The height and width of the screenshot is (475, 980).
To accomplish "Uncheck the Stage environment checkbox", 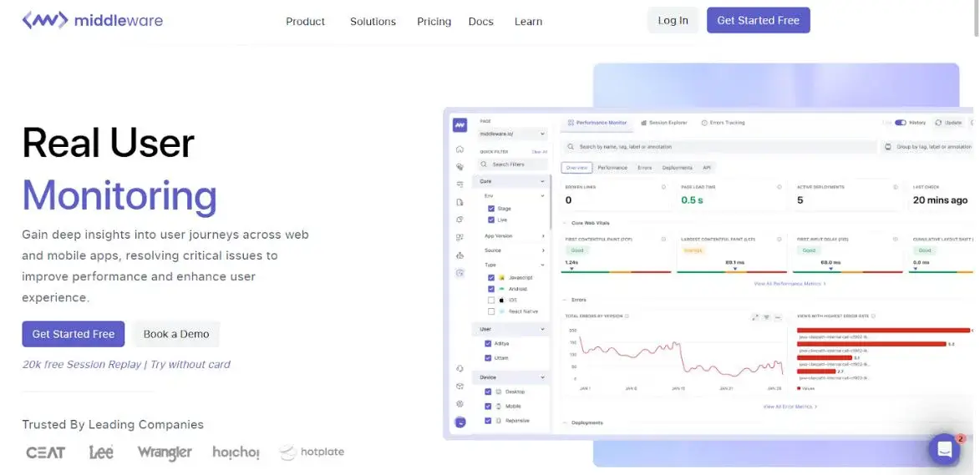I will tap(491, 209).
